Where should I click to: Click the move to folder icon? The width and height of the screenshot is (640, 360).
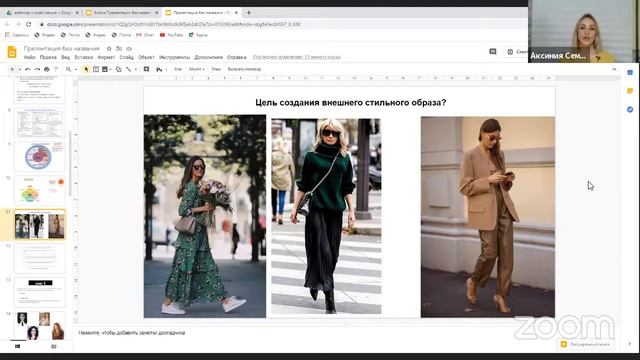point(119,49)
